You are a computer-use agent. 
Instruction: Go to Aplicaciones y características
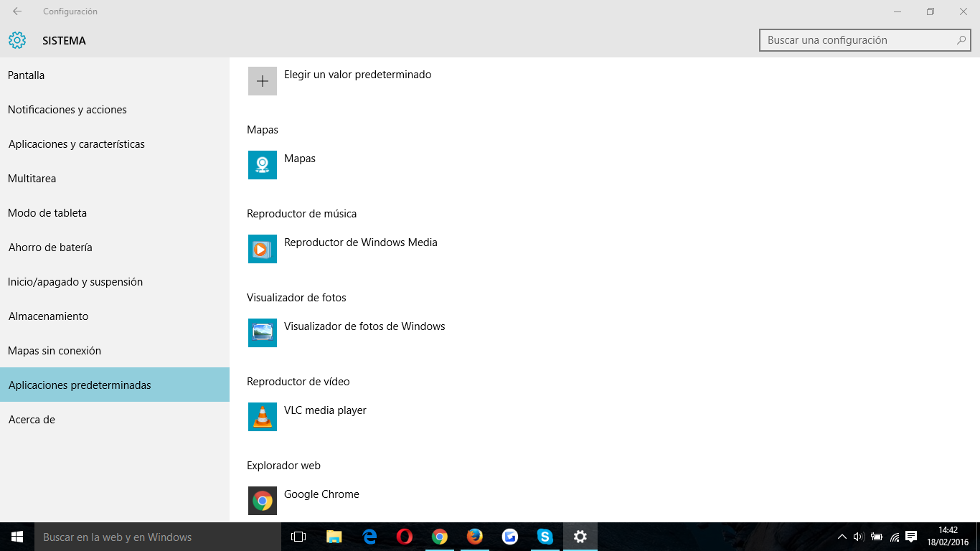115,144
